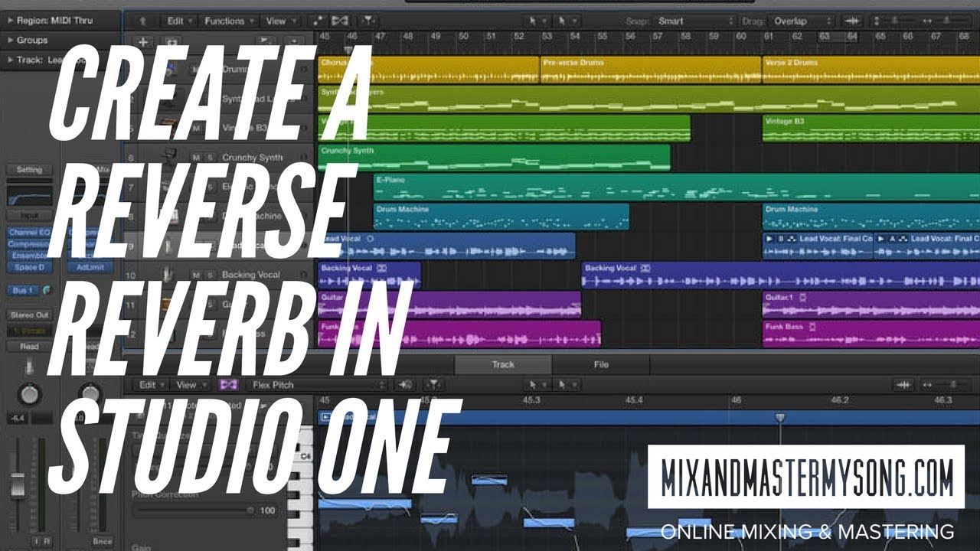Open the tracks area Functions menu
The image size is (980, 551).
[x=228, y=21]
